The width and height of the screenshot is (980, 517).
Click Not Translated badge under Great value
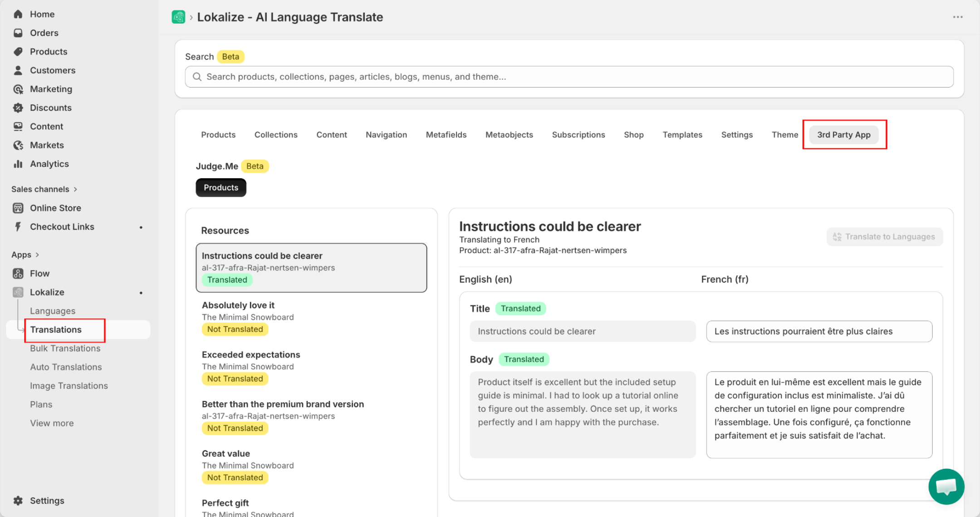point(235,478)
